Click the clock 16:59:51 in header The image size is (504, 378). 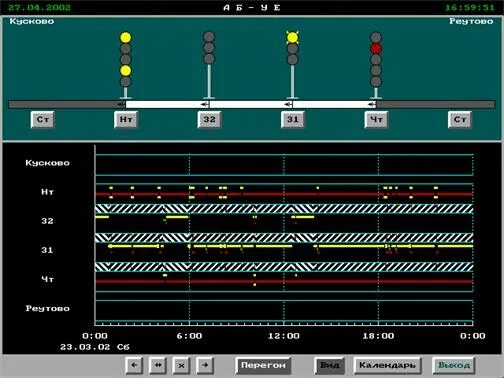(x=470, y=7)
